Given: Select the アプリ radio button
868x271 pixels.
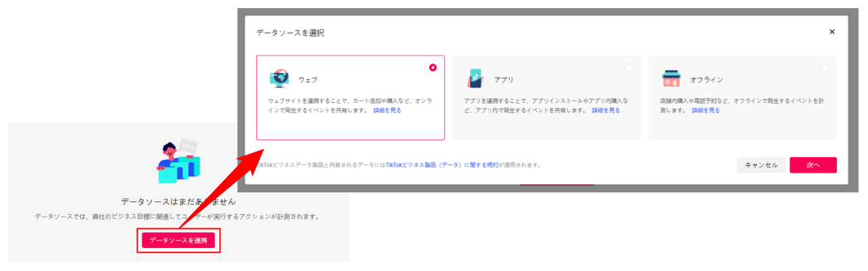Looking at the screenshot, I should (x=629, y=67).
